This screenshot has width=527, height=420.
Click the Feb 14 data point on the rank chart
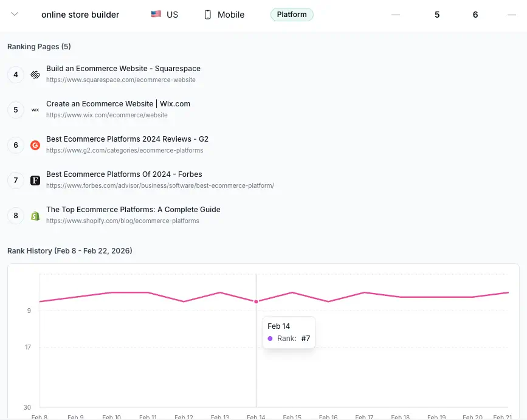(x=256, y=300)
